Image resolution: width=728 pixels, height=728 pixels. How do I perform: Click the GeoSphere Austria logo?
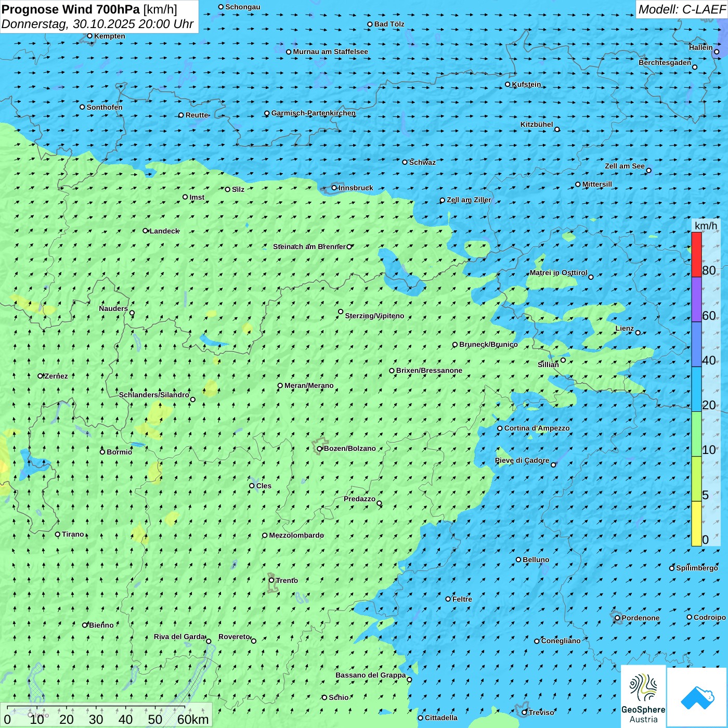[643, 697]
